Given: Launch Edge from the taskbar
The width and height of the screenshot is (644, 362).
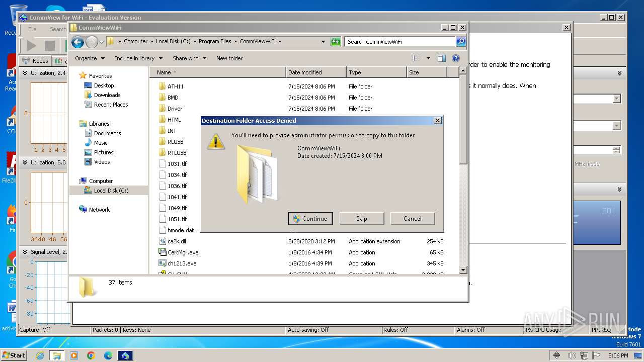Looking at the screenshot, I should tap(108, 355).
